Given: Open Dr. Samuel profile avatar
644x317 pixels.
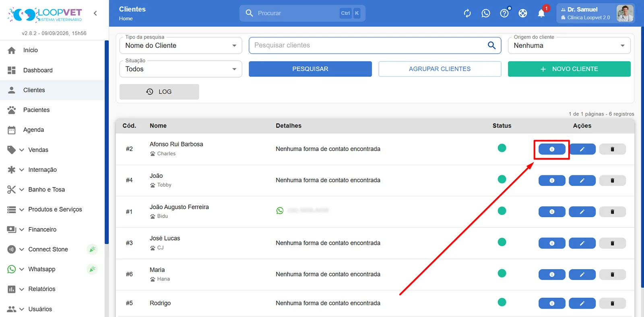Looking at the screenshot, I should coord(625,13).
